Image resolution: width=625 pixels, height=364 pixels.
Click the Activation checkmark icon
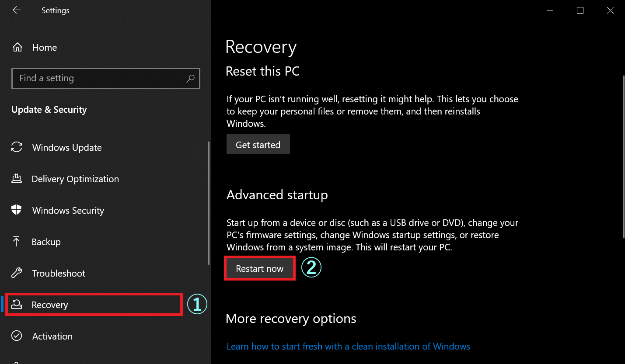pyautogui.click(x=16, y=336)
